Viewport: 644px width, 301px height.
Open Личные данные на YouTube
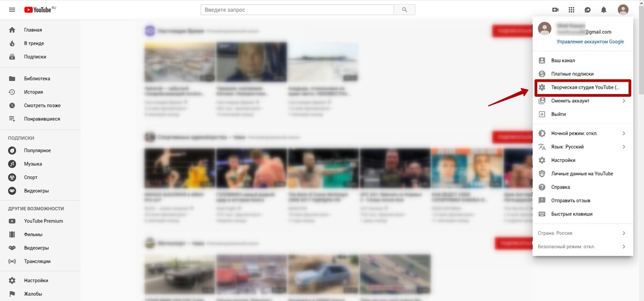(582, 174)
